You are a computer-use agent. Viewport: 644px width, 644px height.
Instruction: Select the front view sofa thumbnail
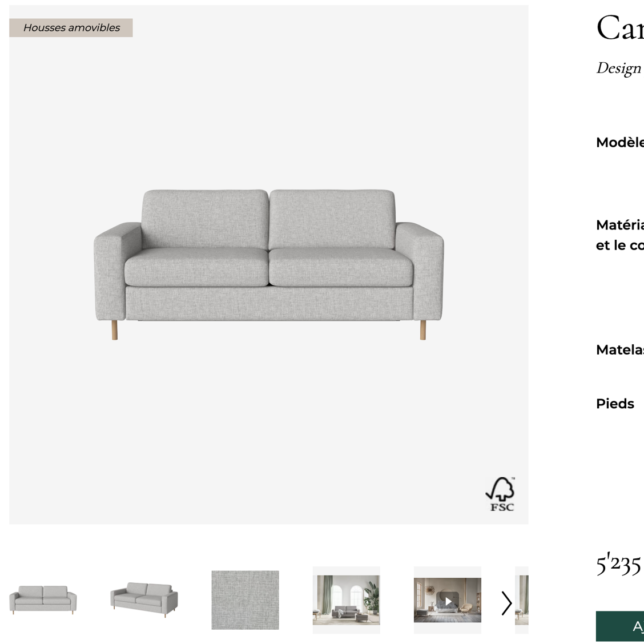point(43,600)
